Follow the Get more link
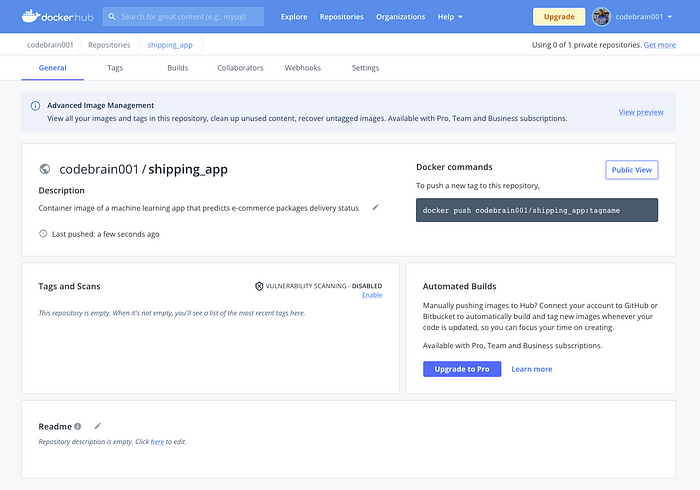The width and height of the screenshot is (700, 490). click(x=660, y=45)
